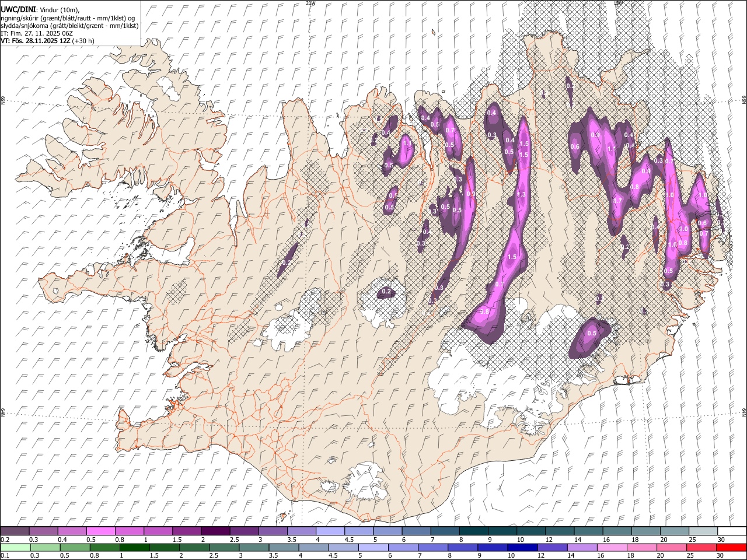
Task: Click the lilac 14 mm rain legend swatch
Action: (582, 547)
